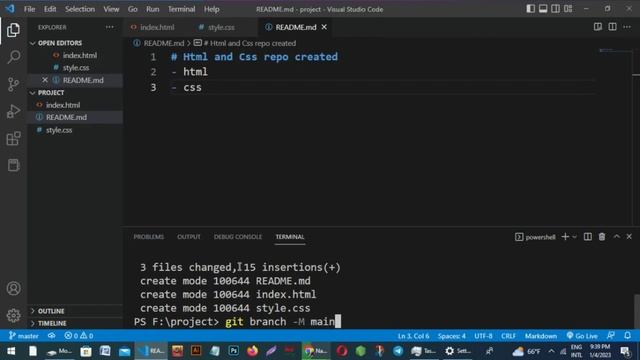Viewport: 640px width, 360px height.
Task: Maximize the panel size chevron
Action: point(616,237)
